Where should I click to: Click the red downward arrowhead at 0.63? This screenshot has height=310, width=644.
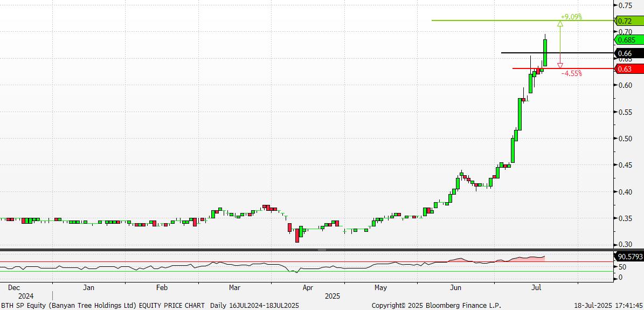(560, 66)
